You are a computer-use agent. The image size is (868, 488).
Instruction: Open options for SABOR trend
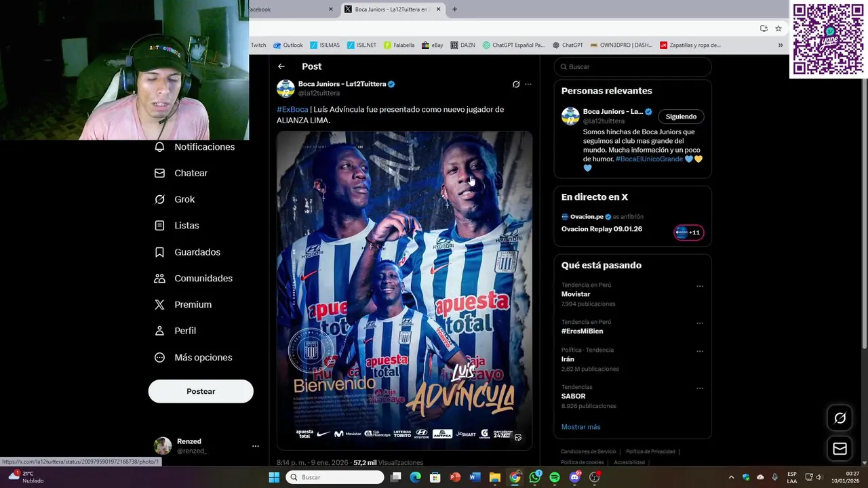700,388
